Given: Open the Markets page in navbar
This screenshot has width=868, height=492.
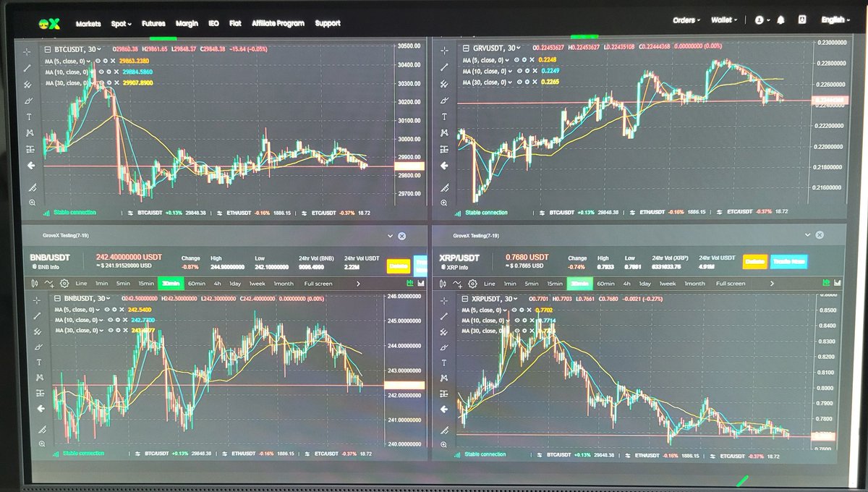Looking at the screenshot, I should click(88, 23).
